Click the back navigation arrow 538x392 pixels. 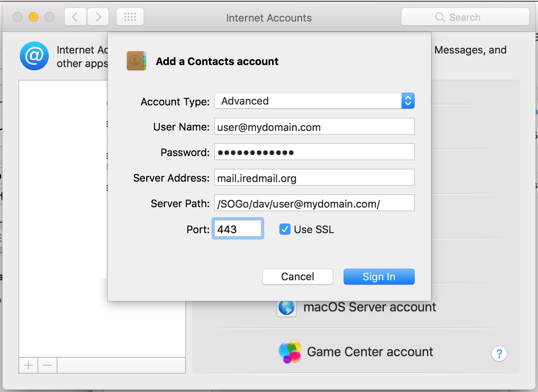click(75, 17)
